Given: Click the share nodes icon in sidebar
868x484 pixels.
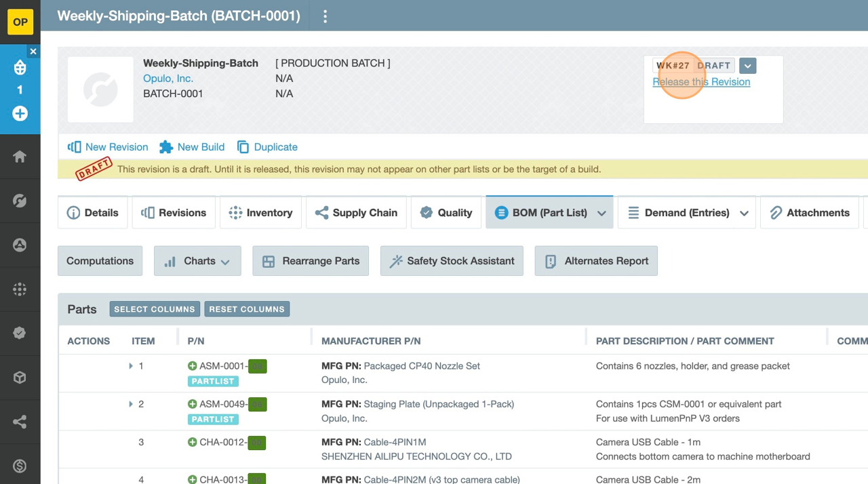Looking at the screenshot, I should 20,422.
